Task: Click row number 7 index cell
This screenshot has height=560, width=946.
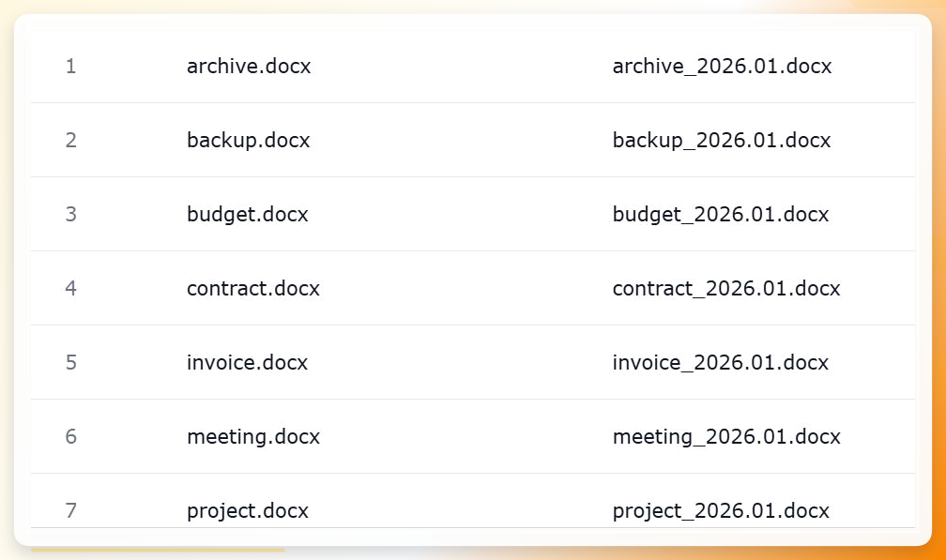Action: pos(70,510)
